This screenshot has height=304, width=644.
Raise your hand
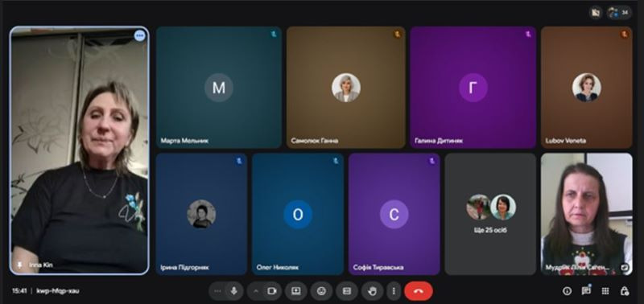[372, 291]
